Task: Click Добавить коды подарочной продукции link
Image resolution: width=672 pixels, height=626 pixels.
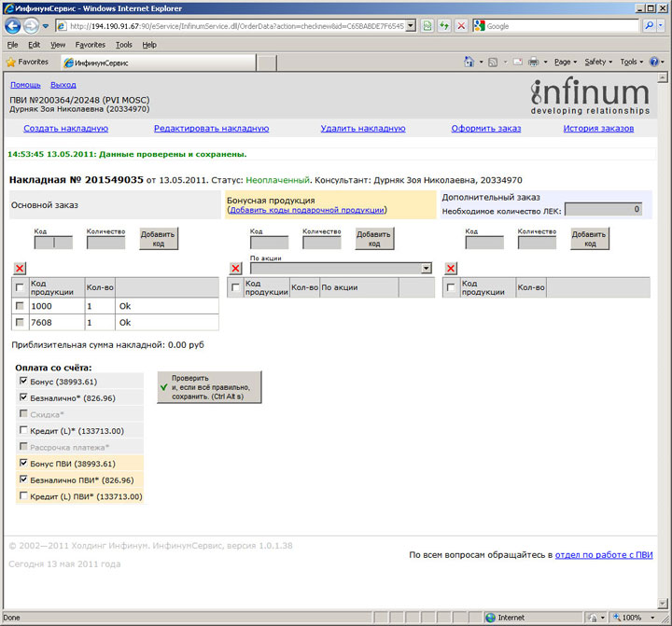Action: click(307, 210)
